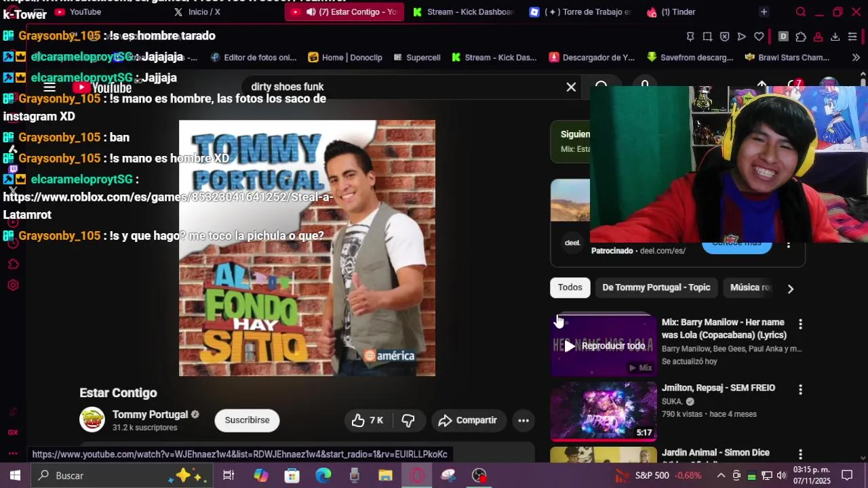
Task: Click the player send arrow icon in toolbar
Action: click(741, 37)
